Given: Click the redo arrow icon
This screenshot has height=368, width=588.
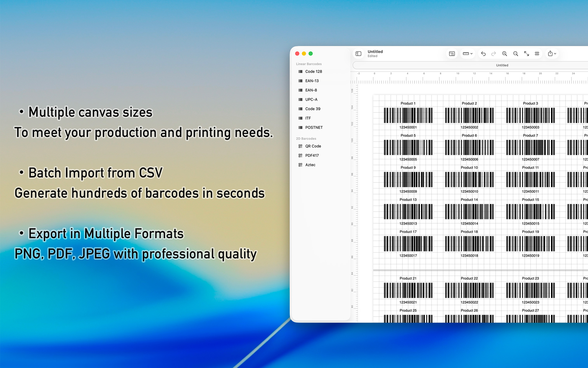Looking at the screenshot, I should [494, 54].
